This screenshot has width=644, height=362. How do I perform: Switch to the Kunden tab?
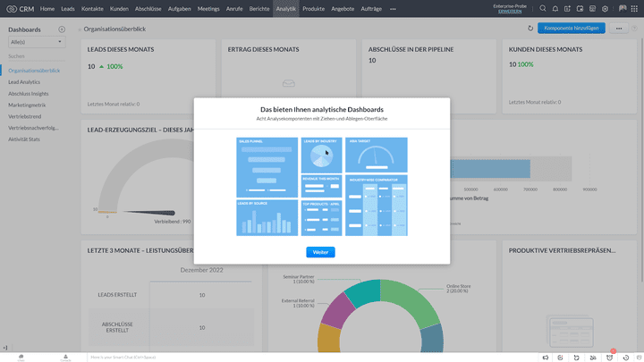click(119, 9)
